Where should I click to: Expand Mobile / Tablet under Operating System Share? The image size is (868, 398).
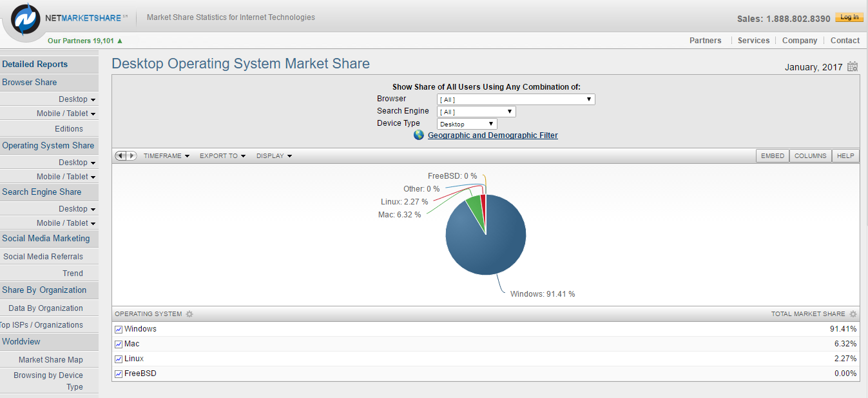66,177
